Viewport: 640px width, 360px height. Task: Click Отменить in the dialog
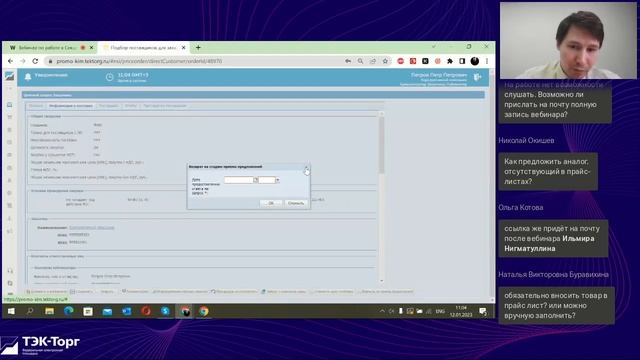point(296,203)
